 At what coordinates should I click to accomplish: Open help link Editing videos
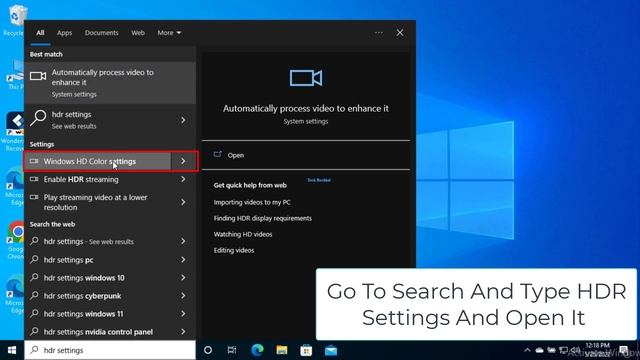(x=234, y=250)
